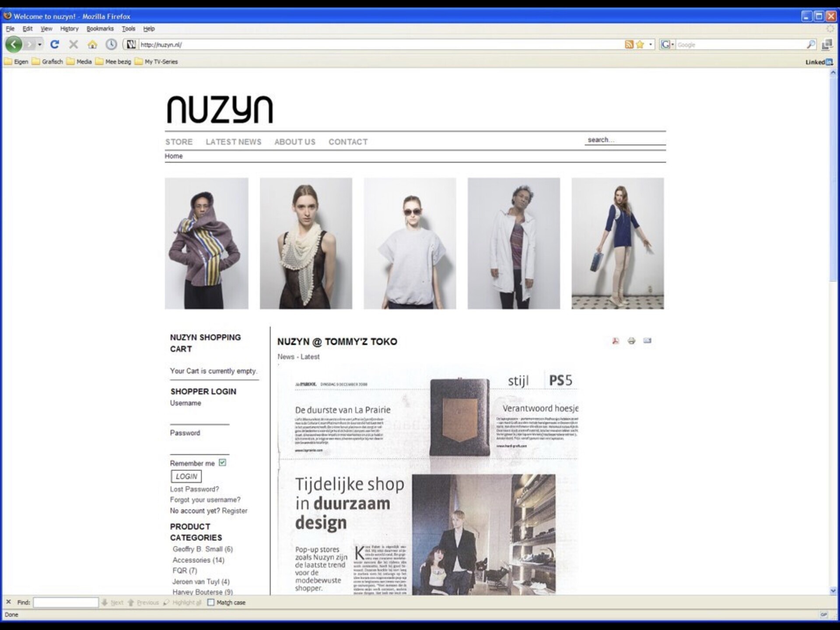Click the Username input field
Image resolution: width=840 pixels, height=630 pixels.
pyautogui.click(x=199, y=418)
